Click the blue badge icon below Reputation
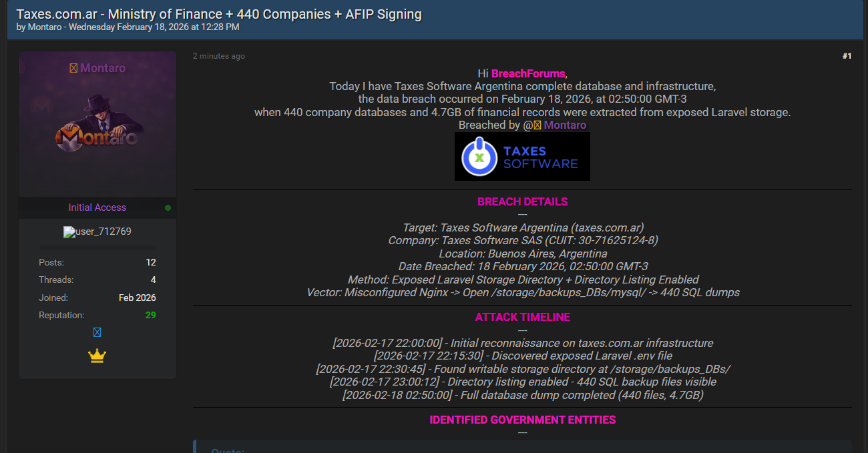868x453 pixels. 97,332
